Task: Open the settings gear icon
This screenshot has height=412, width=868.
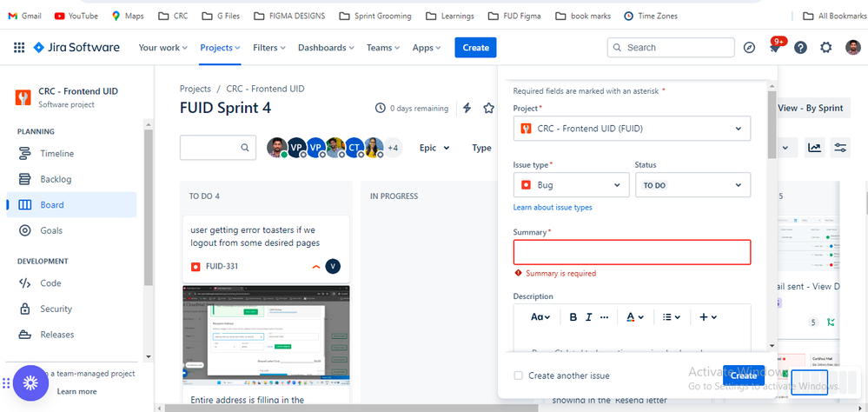Action: pos(826,48)
